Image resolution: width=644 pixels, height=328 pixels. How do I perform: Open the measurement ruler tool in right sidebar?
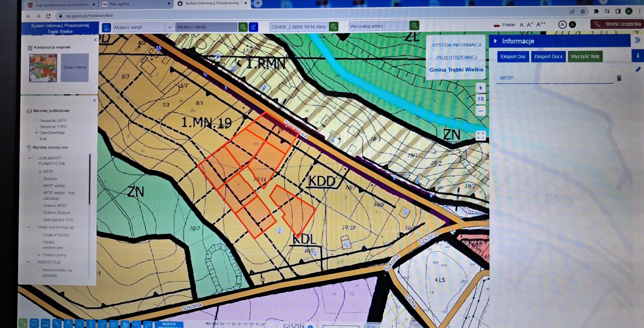point(638,69)
